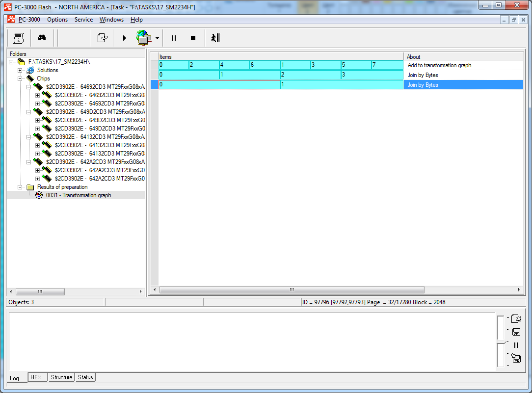Pause the log with the pause icon

pyautogui.click(x=516, y=345)
